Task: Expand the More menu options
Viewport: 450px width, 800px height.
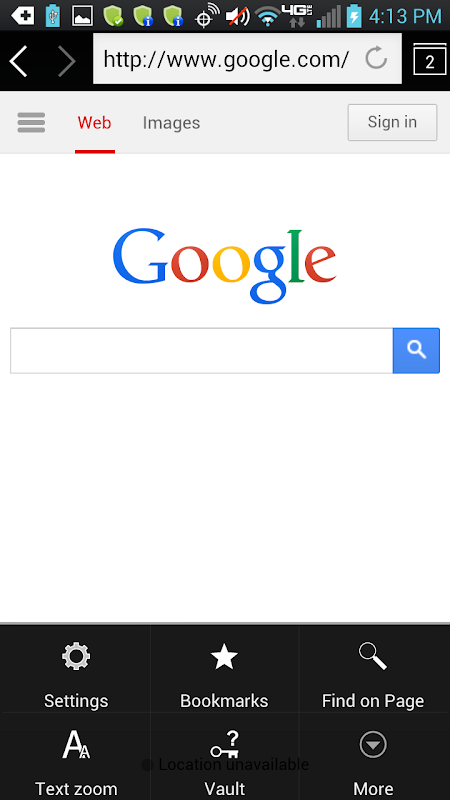Action: click(373, 756)
